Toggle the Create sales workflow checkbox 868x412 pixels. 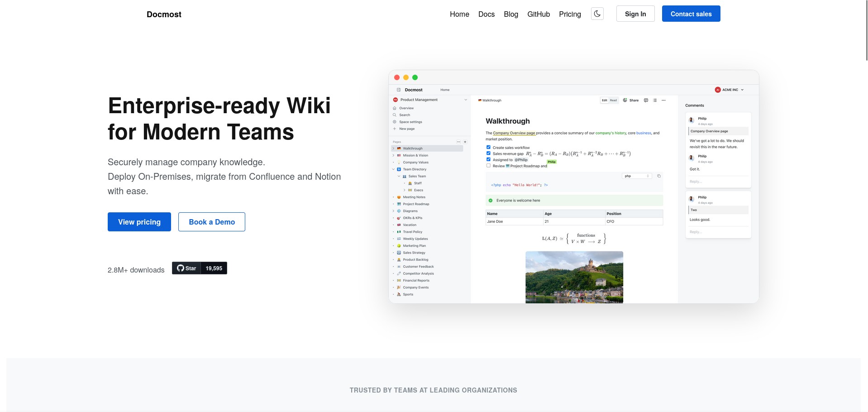pos(488,147)
